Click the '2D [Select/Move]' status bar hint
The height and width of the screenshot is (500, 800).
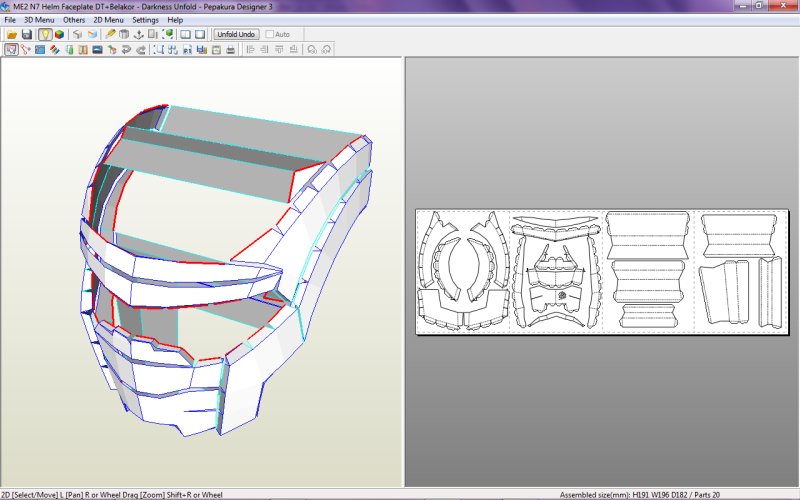111,495
